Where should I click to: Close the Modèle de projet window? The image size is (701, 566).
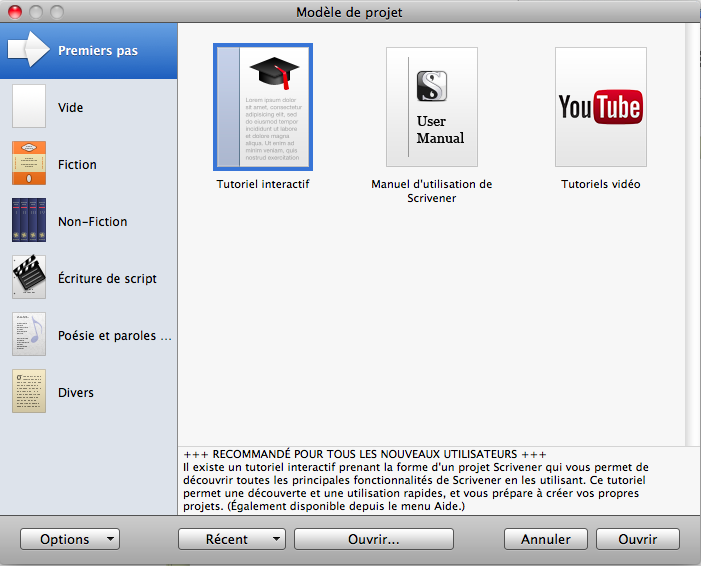point(15,11)
